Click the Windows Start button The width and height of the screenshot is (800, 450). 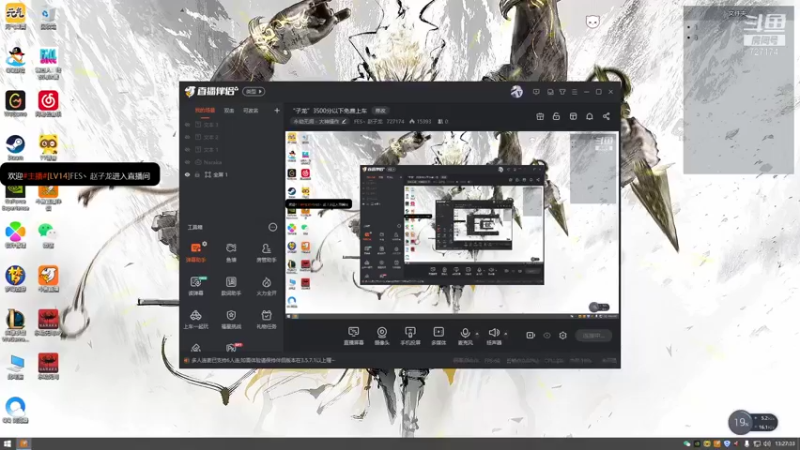[7, 444]
